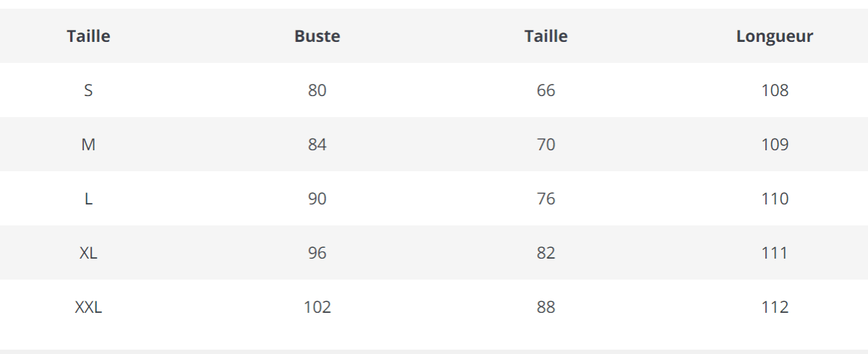868x354 pixels.
Task: Select the S size row label
Action: [x=88, y=90]
